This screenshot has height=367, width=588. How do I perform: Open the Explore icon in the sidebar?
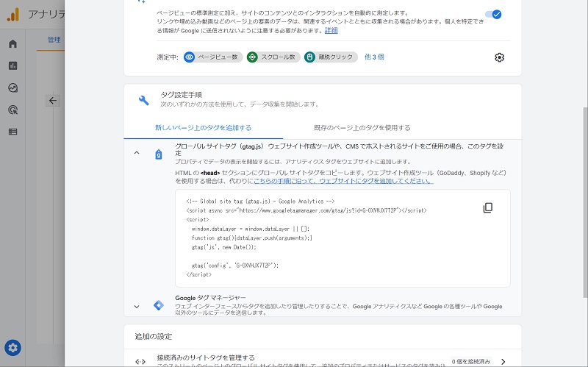pyautogui.click(x=12, y=88)
